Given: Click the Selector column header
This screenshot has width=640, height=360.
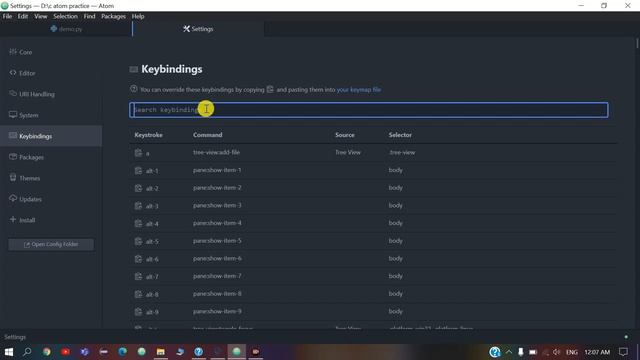Looking at the screenshot, I should (x=400, y=135).
